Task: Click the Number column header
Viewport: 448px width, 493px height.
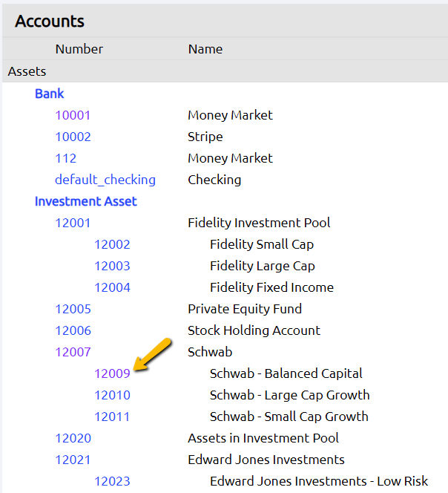Action: 79,49
